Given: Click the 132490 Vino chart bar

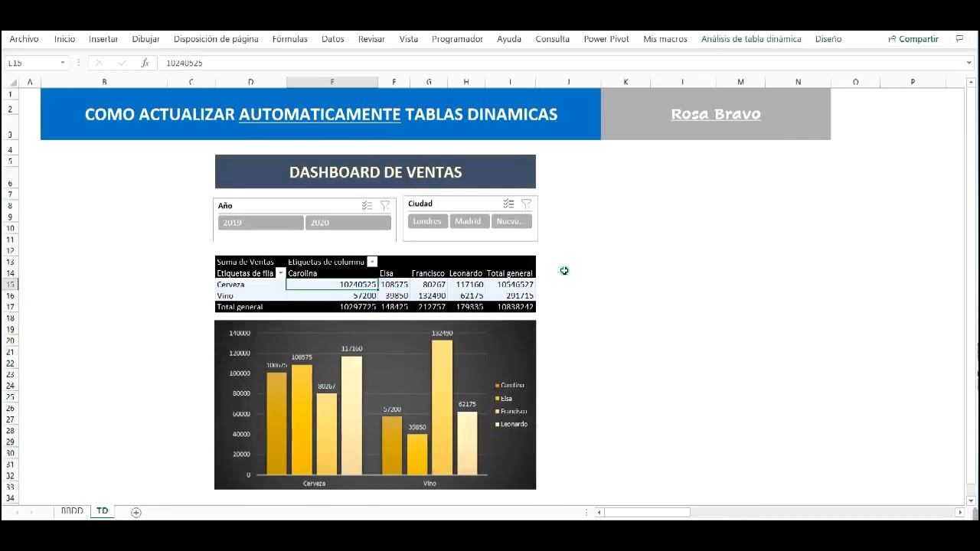Looking at the screenshot, I should coord(442,407).
